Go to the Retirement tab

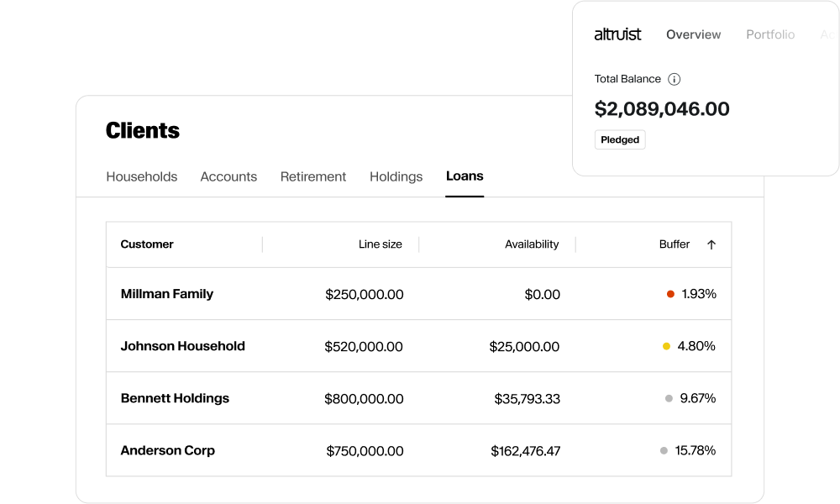pos(313,176)
